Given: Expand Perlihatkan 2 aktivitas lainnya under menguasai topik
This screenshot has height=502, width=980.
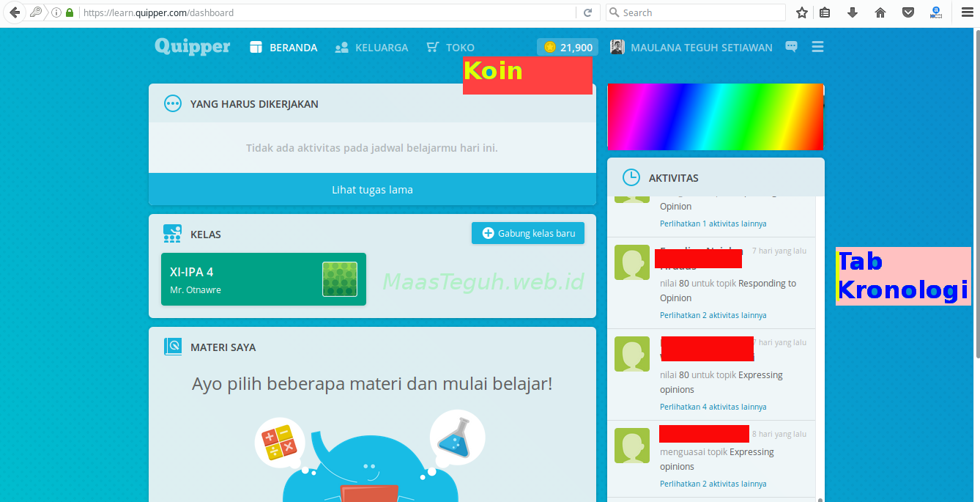Looking at the screenshot, I should 713,484.
